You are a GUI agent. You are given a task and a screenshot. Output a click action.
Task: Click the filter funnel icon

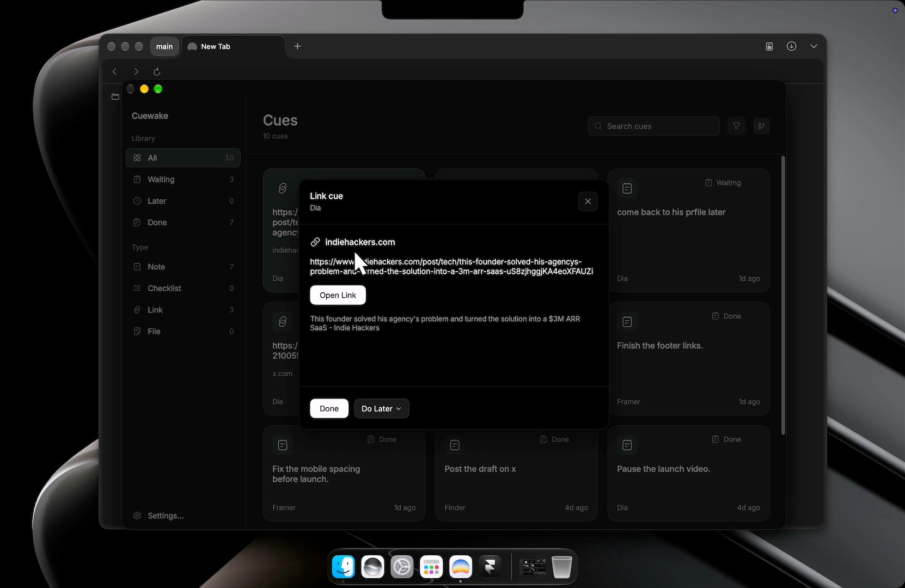pyautogui.click(x=736, y=126)
